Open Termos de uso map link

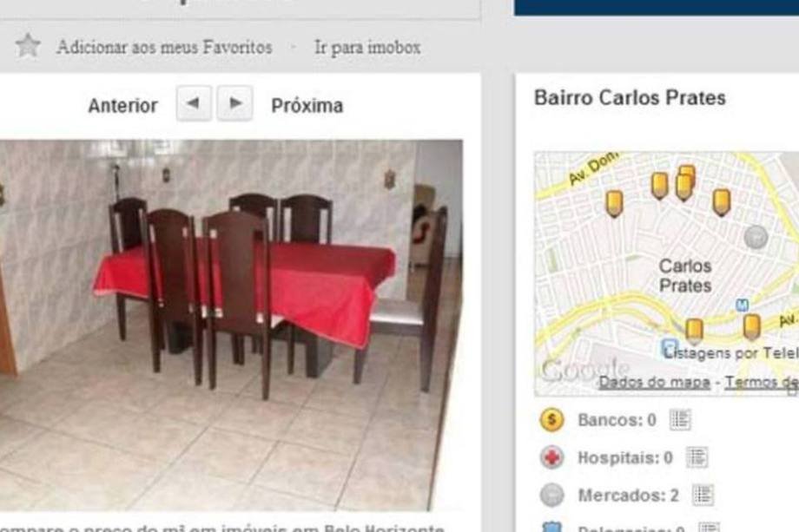coord(762,382)
